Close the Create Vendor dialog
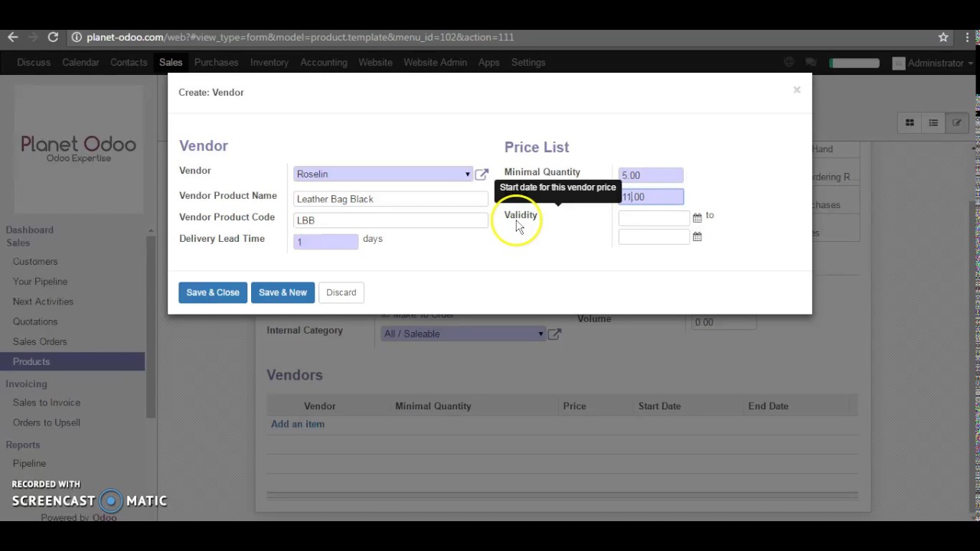 [x=796, y=90]
